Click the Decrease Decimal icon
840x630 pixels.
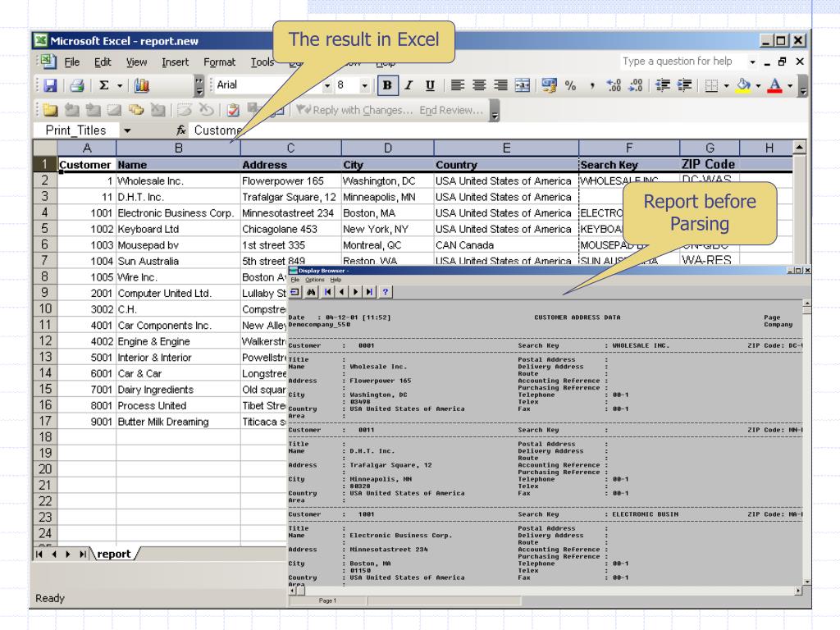(x=636, y=85)
